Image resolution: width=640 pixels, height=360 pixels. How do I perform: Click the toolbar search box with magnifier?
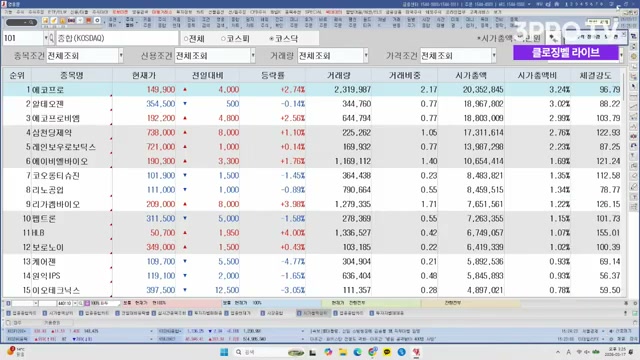[x=21, y=22]
